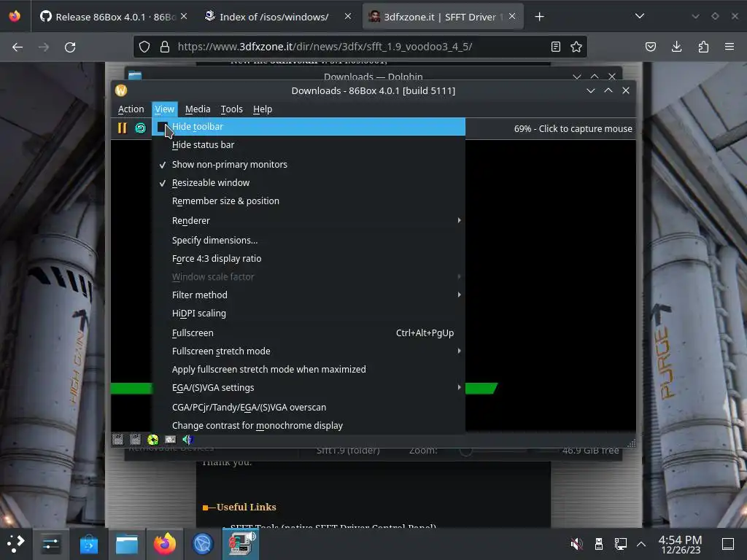This screenshot has width=747, height=560.
Task: Select Change contrast for monochrome display
Action: pos(309,426)
